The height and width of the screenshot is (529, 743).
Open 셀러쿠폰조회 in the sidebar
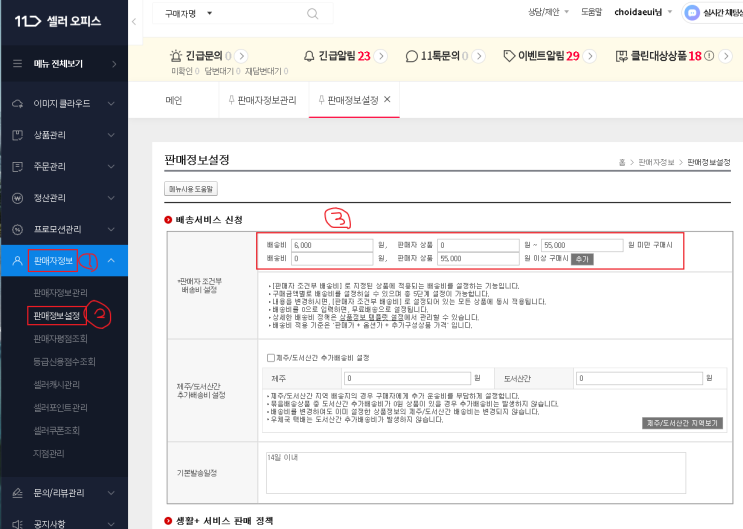[56, 431]
